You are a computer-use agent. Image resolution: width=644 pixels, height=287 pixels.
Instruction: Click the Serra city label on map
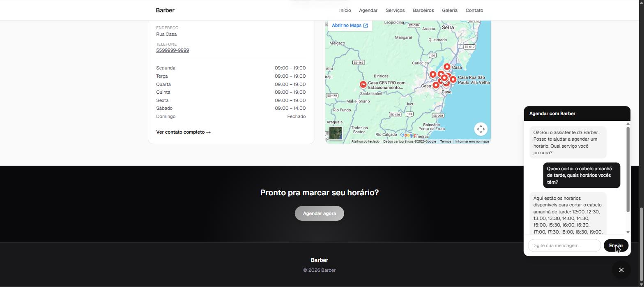pyautogui.click(x=448, y=28)
